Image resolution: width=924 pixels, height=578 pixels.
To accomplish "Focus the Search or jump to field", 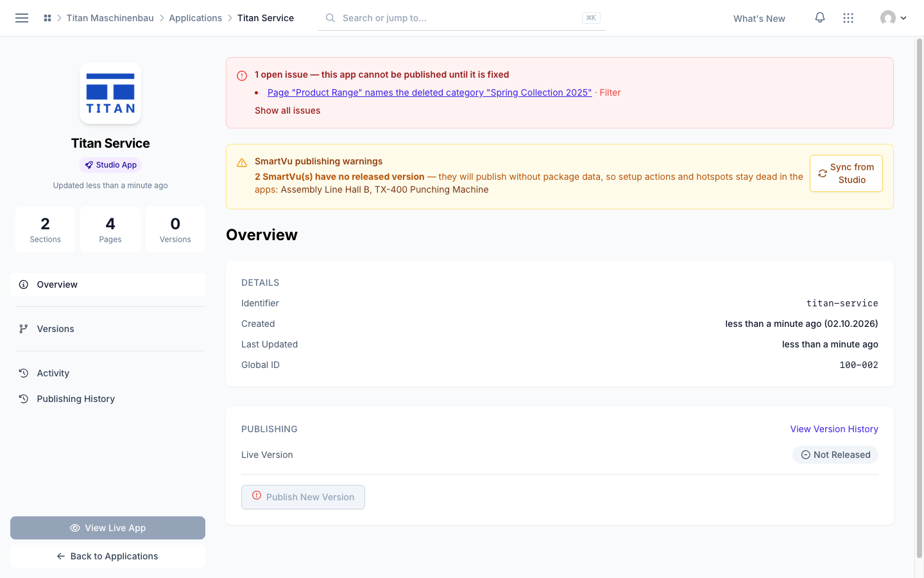I will [462, 18].
